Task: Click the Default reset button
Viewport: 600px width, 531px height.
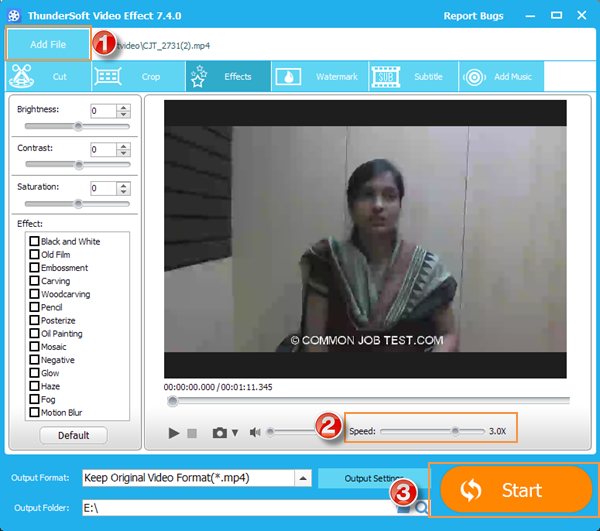Action: tap(74, 435)
